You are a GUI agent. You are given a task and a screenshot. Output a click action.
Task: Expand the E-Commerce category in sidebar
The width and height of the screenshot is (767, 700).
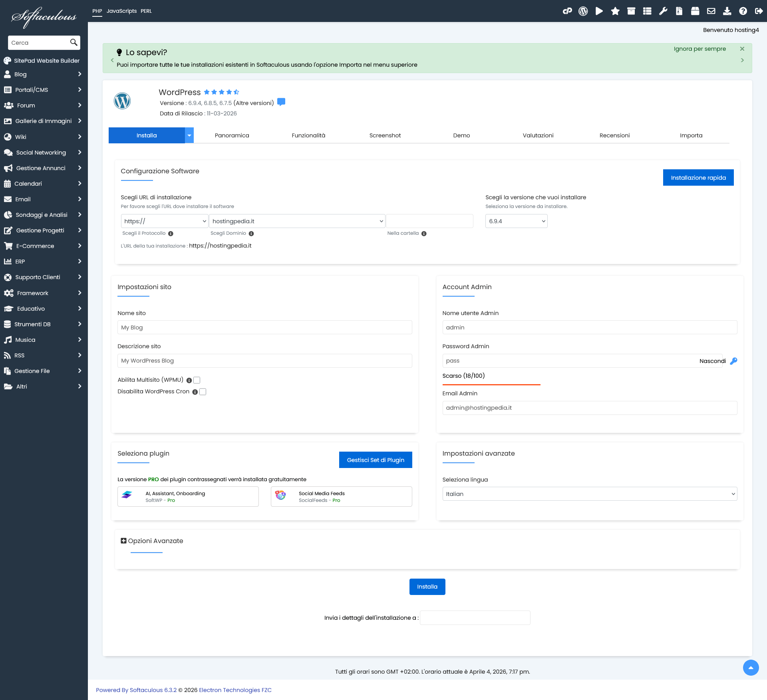44,246
